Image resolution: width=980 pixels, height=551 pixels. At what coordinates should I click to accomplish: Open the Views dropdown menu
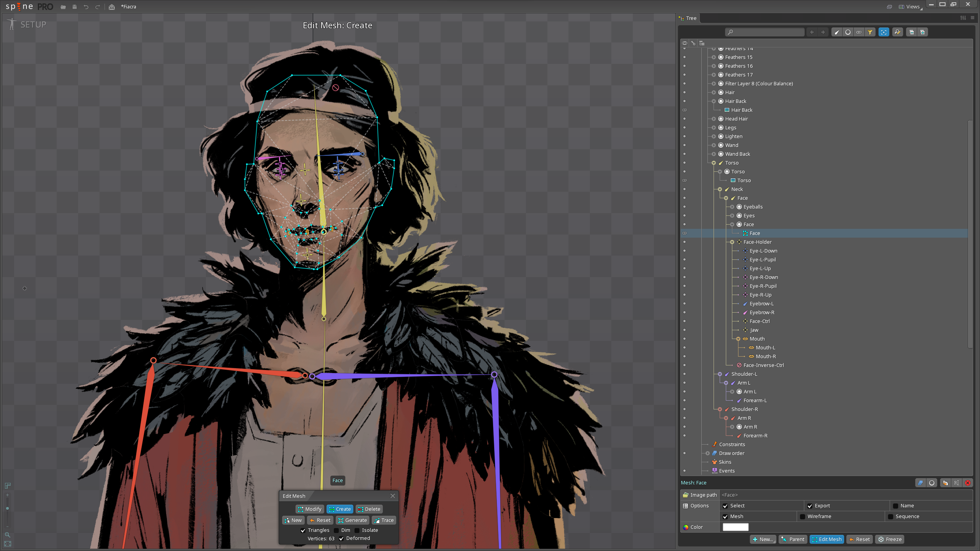pos(910,7)
